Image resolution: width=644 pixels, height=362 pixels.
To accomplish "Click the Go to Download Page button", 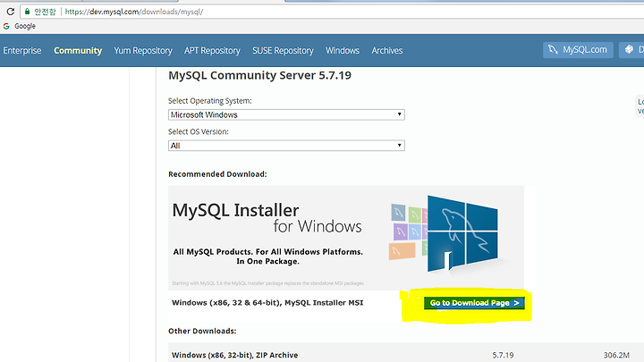I will 474,303.
